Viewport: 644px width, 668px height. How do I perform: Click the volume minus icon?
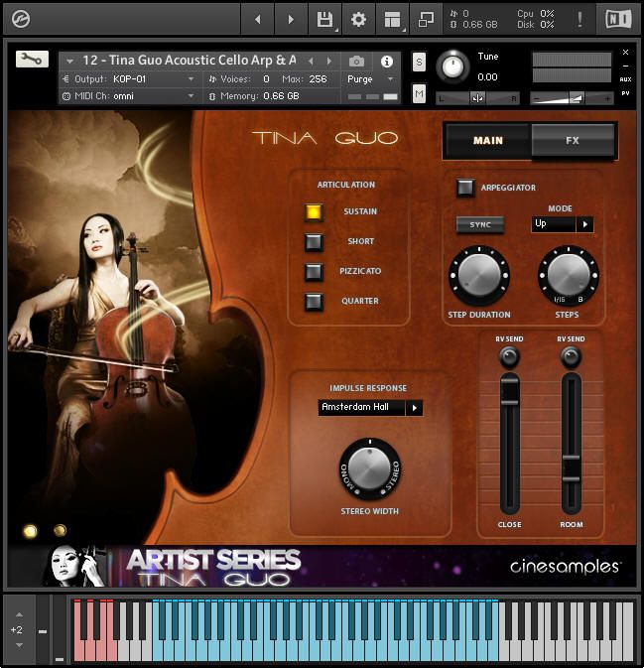(x=537, y=99)
